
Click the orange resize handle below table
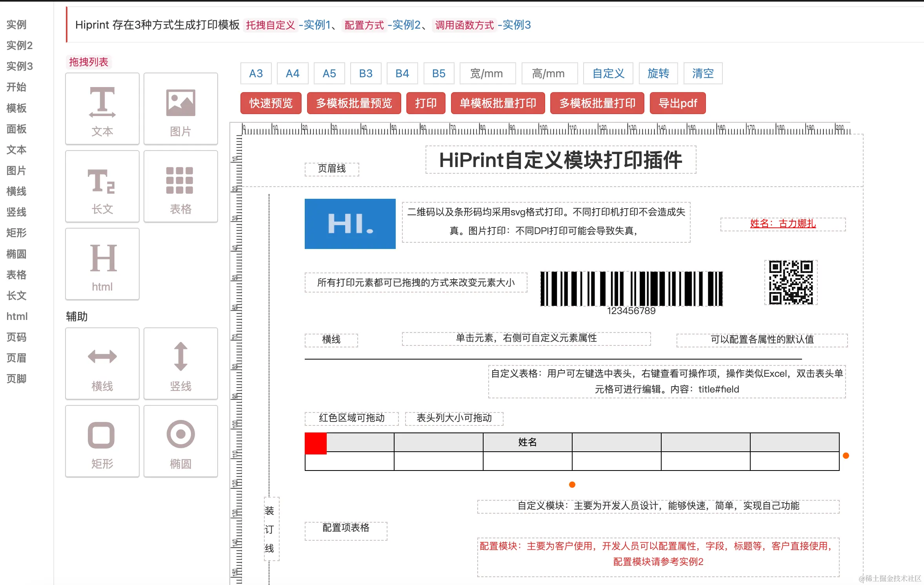click(x=572, y=485)
